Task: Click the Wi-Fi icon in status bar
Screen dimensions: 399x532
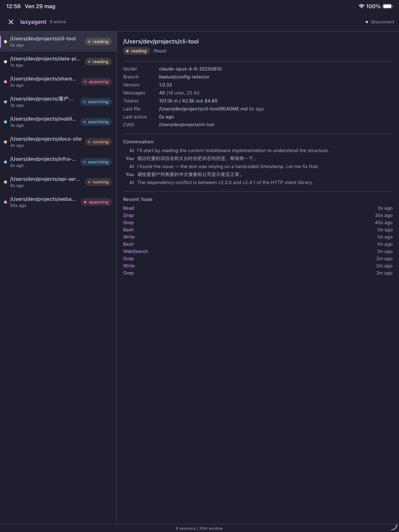Action: coord(361,6)
